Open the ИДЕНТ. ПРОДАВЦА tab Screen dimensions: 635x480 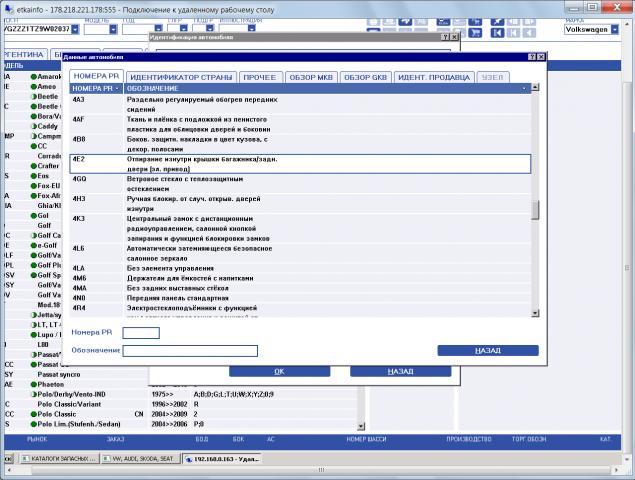[x=434, y=77]
